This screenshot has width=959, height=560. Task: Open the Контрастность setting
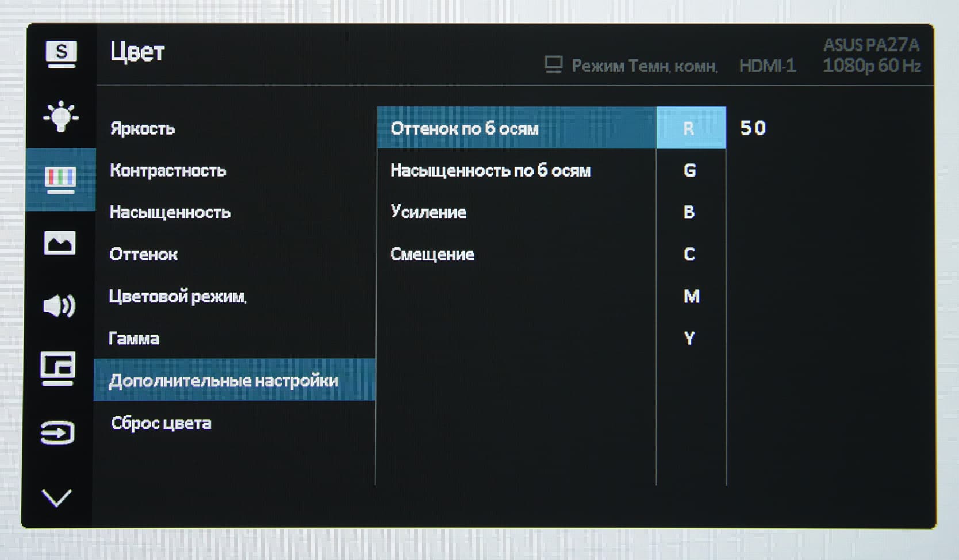[x=168, y=170]
